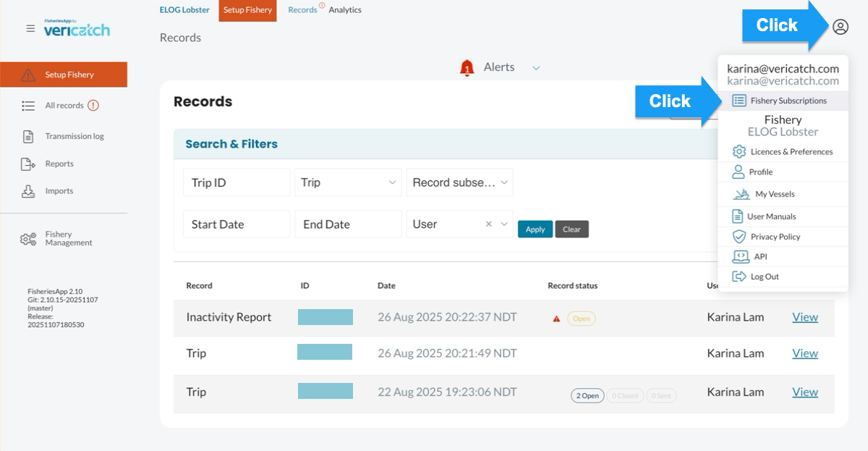Viewport: 868px width, 451px height.
Task: Click the hamburger menu icon
Action: (30, 29)
